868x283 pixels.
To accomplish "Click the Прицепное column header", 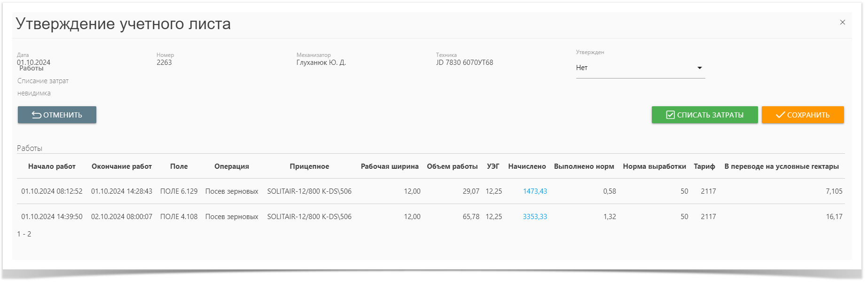I will tap(309, 166).
